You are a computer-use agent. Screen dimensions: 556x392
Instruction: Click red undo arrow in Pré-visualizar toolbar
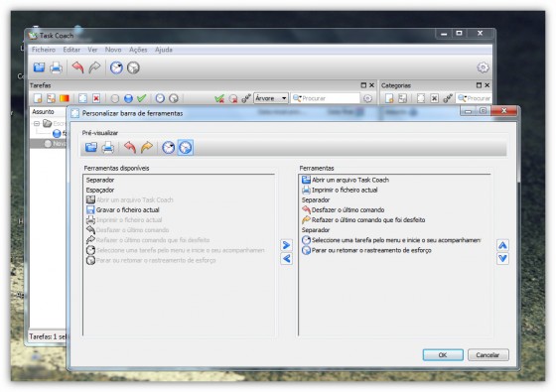[x=130, y=147]
